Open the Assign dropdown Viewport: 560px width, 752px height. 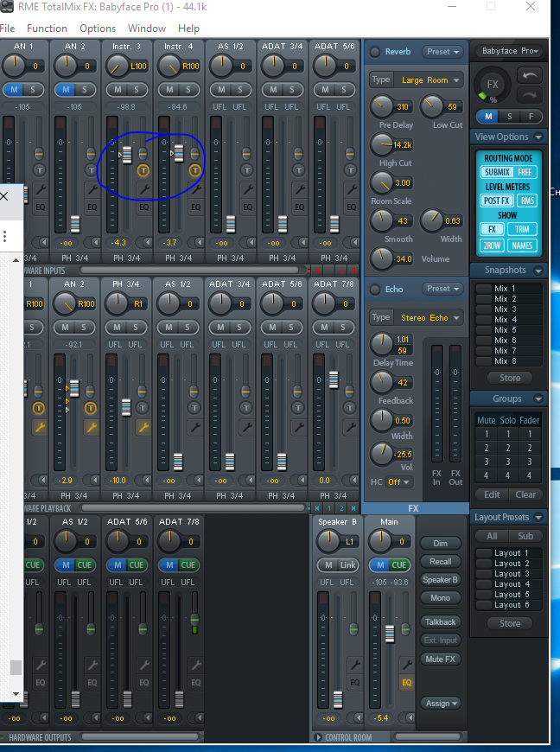tap(441, 703)
